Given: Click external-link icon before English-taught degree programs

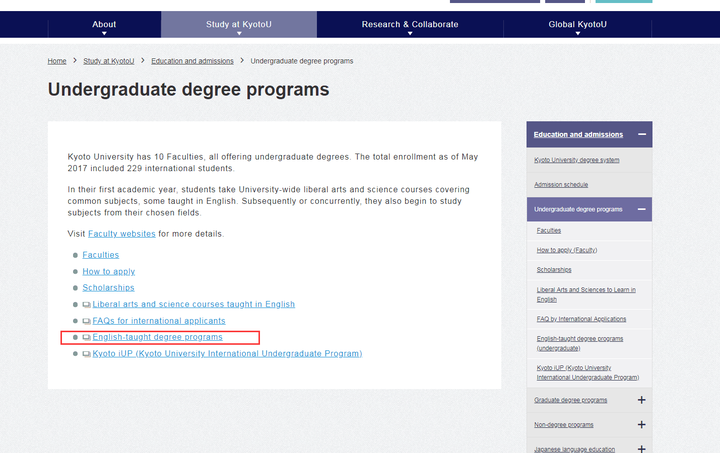Looking at the screenshot, I should [x=87, y=337].
